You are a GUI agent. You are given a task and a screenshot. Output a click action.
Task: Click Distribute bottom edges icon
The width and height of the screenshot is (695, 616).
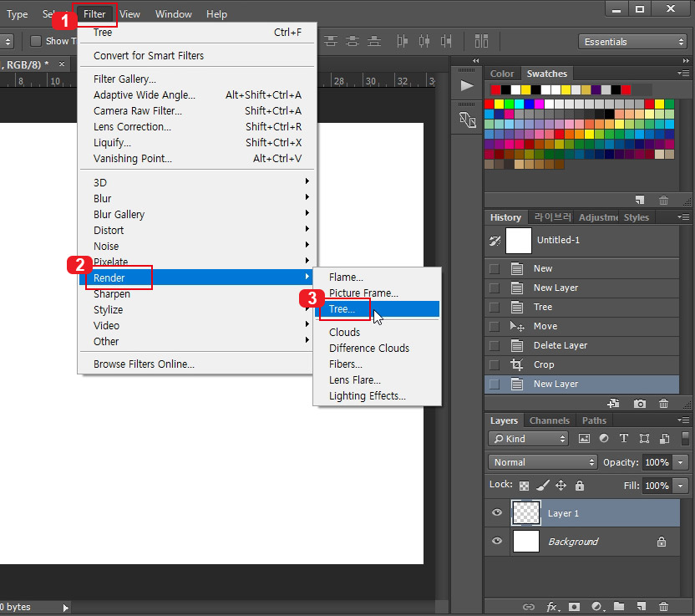coord(374,41)
